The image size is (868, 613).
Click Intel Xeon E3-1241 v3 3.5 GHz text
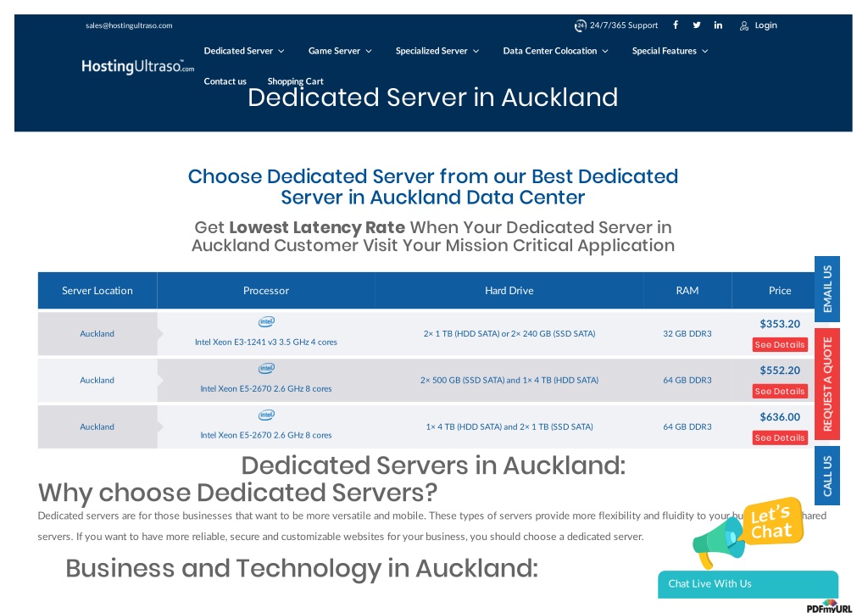266,343
